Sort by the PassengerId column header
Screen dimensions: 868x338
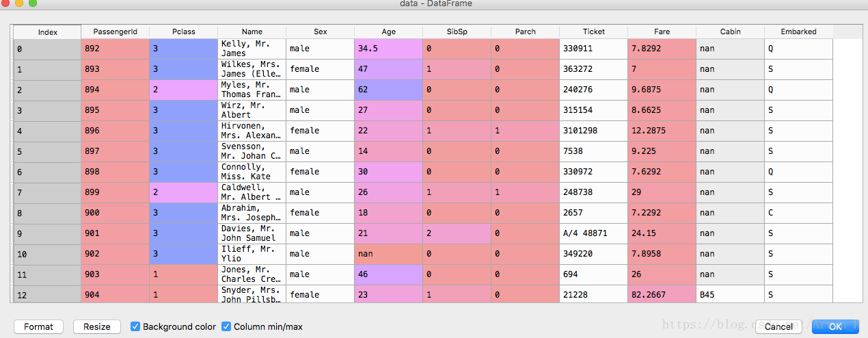[x=115, y=31]
